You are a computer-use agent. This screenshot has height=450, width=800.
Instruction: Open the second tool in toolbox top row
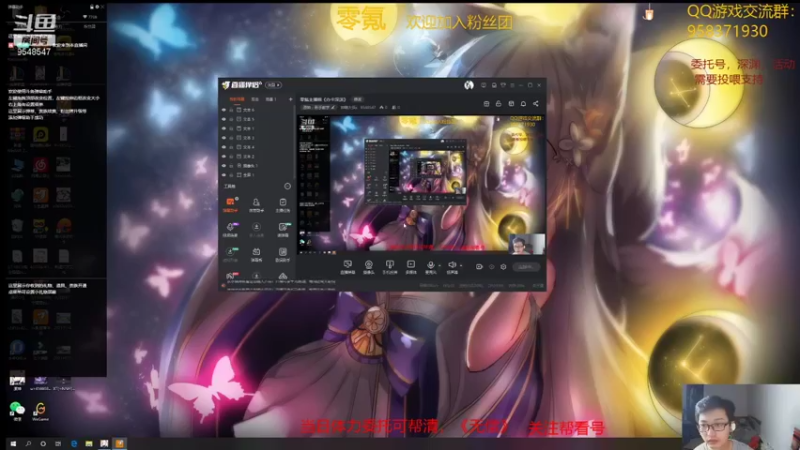[x=256, y=205]
